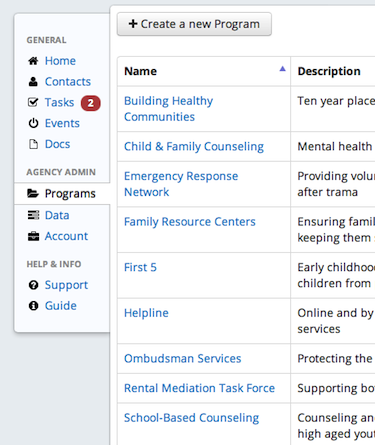Screen dimensions: 375x445
Task: Open Child & Family Counseling link
Action: coord(194,146)
